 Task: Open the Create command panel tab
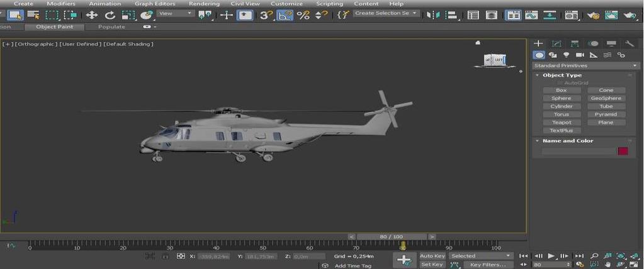point(538,43)
